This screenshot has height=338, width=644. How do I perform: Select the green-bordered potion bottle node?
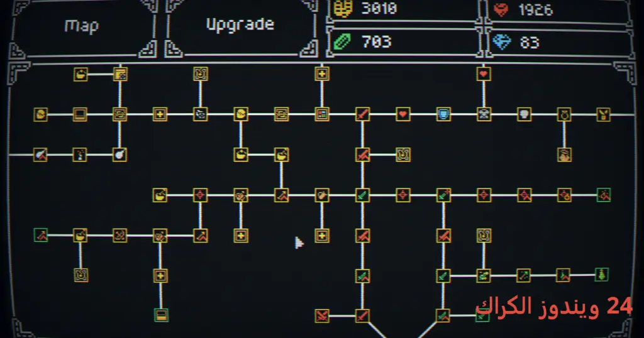pyautogui.click(x=601, y=275)
